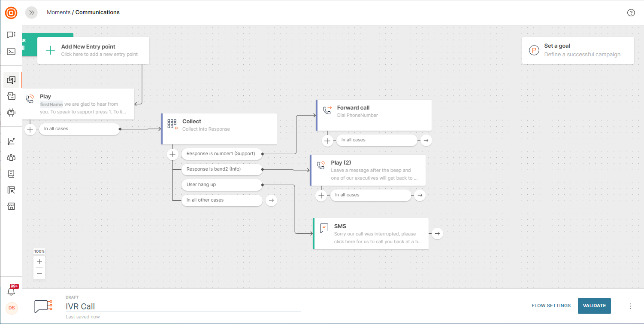The image size is (644, 324).
Task: Open the Set a goal card
Action: [x=577, y=50]
